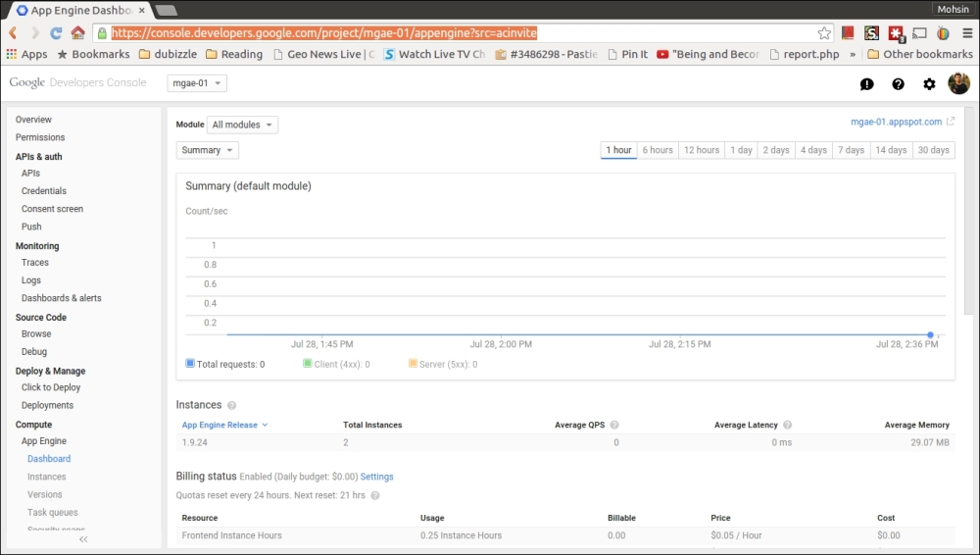Open the mgae-01 project dropdown
The width and height of the screenshot is (980, 555).
click(x=197, y=83)
